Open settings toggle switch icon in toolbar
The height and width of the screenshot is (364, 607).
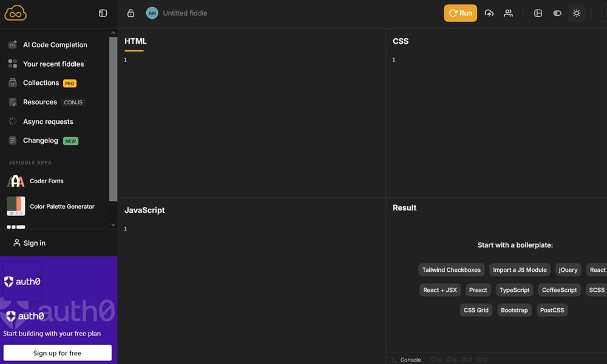(x=557, y=13)
